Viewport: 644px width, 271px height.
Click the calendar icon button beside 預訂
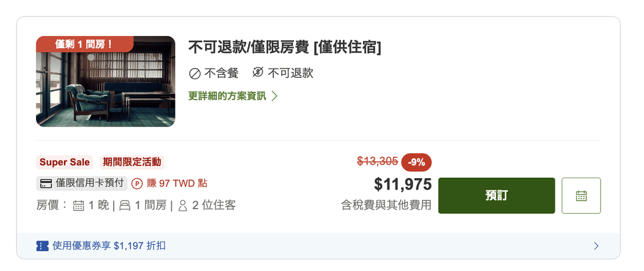581,195
